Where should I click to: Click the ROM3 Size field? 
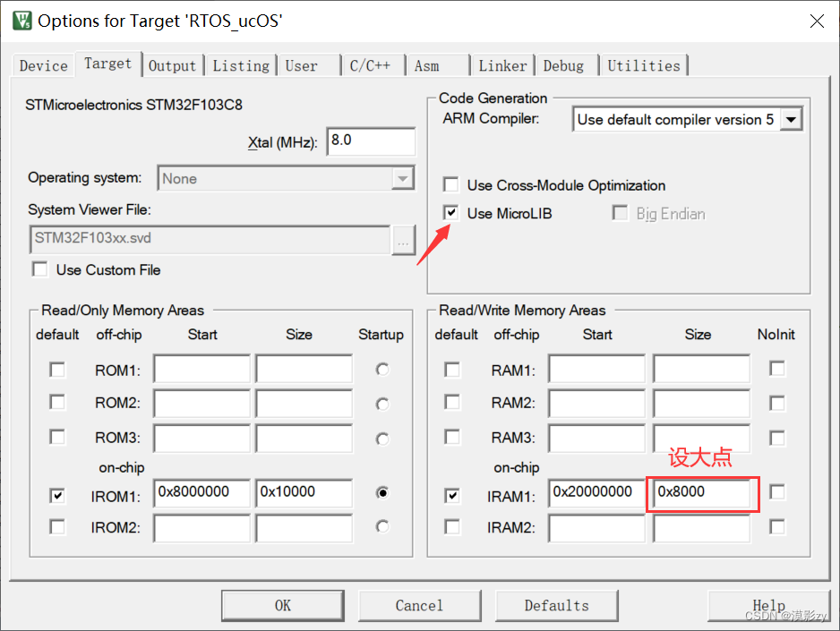(304, 438)
